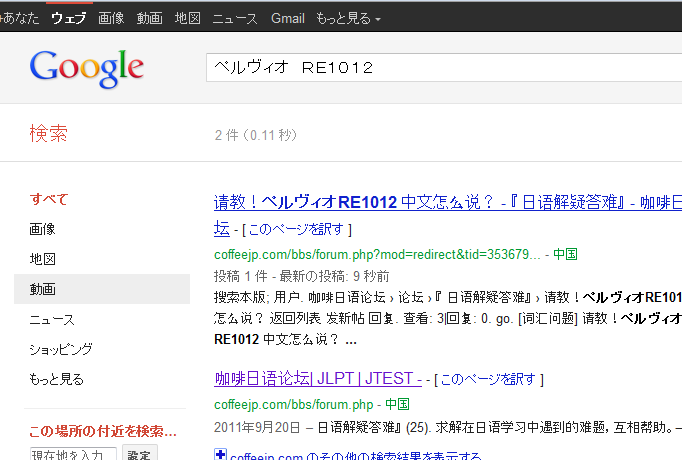Viewport: 682px width, 460px height.
Task: Click 投稿 1 件 - 最新の投稿 text
Action: click(301, 276)
